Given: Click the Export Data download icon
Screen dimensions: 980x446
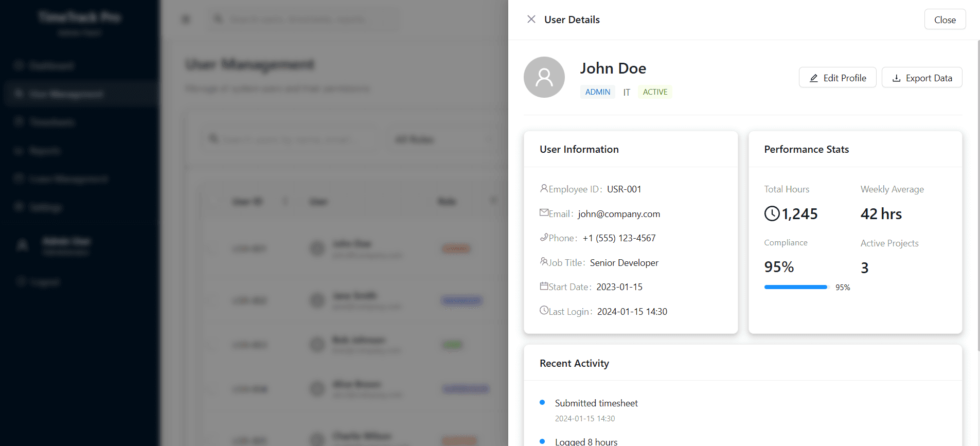Looking at the screenshot, I should coord(896,78).
